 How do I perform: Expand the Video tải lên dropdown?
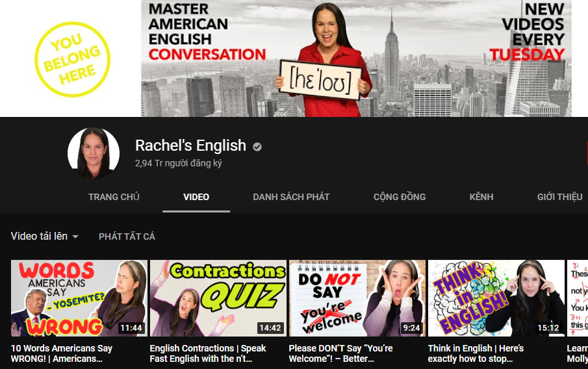tap(45, 236)
